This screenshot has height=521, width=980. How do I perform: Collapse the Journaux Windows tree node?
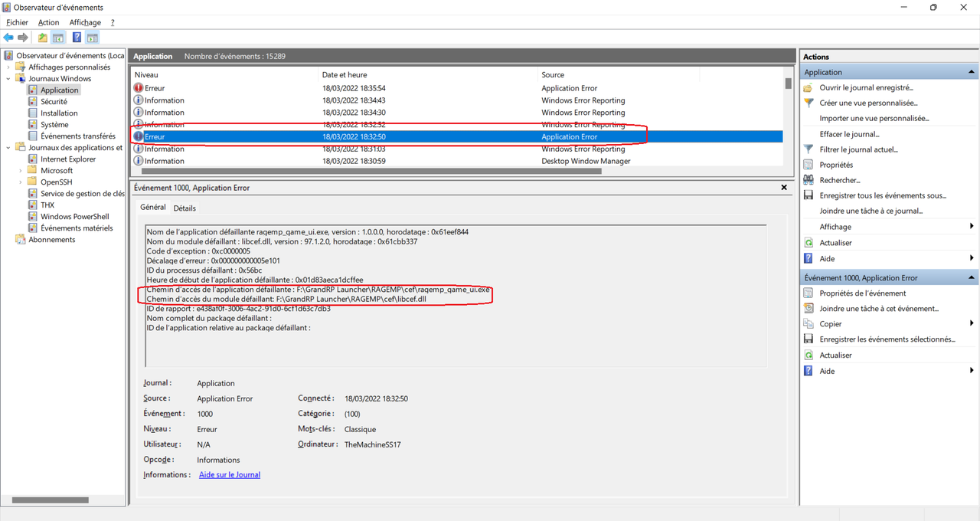click(8, 78)
